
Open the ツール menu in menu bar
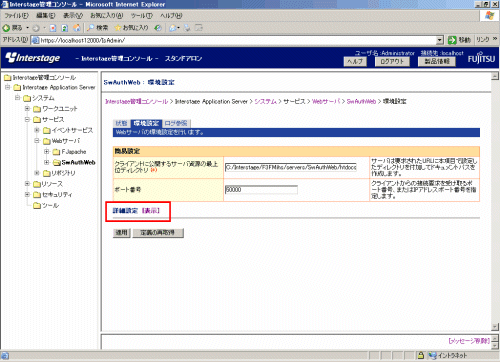point(141,16)
